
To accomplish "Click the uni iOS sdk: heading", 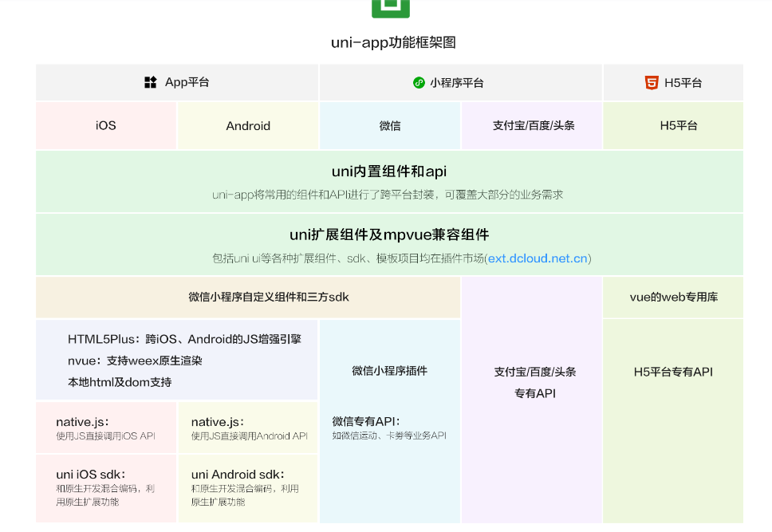I will (x=91, y=475).
